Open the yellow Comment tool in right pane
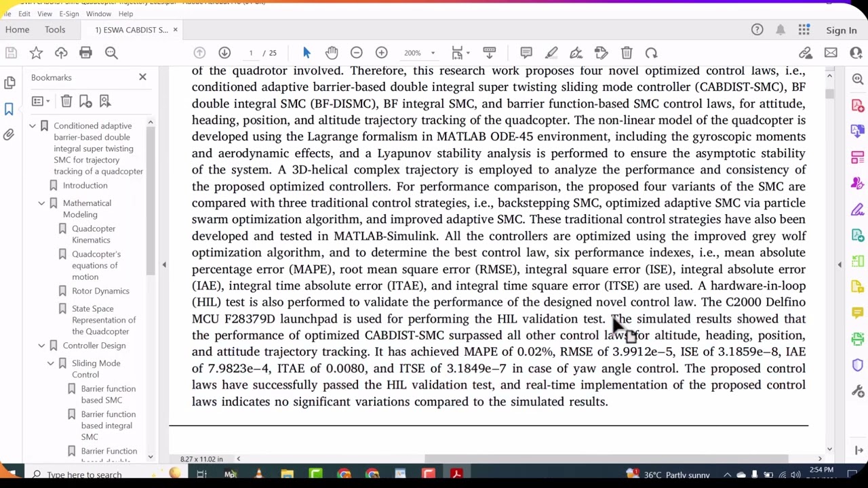The height and width of the screenshot is (488, 868). click(858, 312)
